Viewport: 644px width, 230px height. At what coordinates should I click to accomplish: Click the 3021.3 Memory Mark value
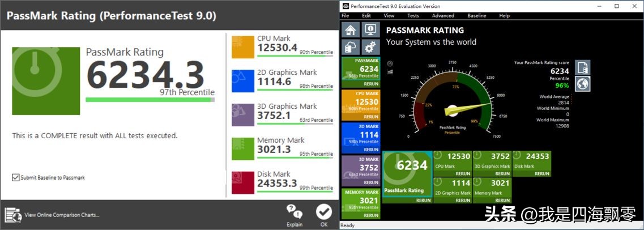(x=274, y=150)
